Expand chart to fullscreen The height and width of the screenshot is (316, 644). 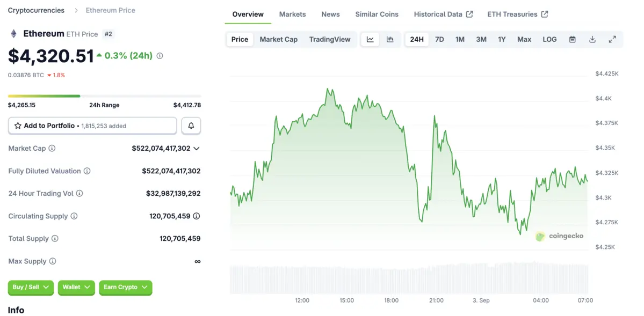[x=612, y=39]
